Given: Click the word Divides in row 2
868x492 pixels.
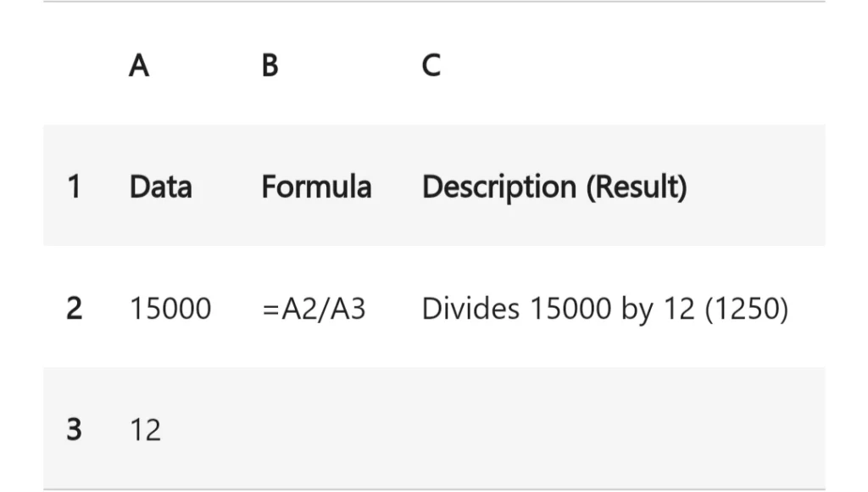Looking at the screenshot, I should coord(470,308).
